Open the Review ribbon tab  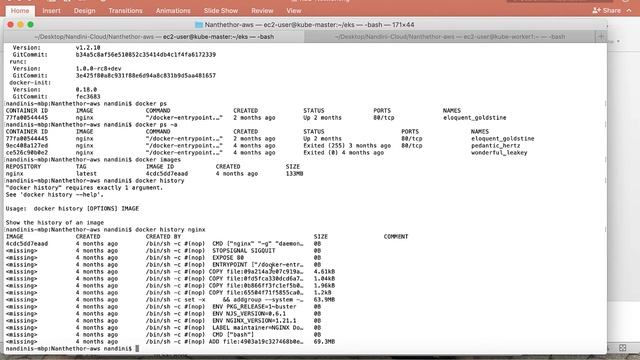pyautogui.click(x=262, y=11)
